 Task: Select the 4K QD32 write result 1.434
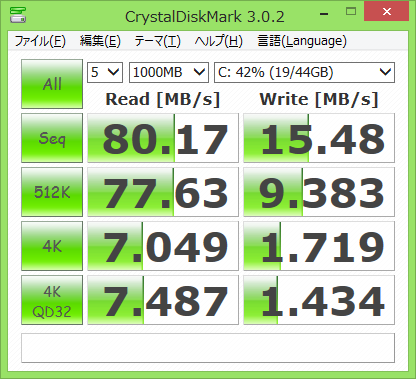click(x=319, y=300)
